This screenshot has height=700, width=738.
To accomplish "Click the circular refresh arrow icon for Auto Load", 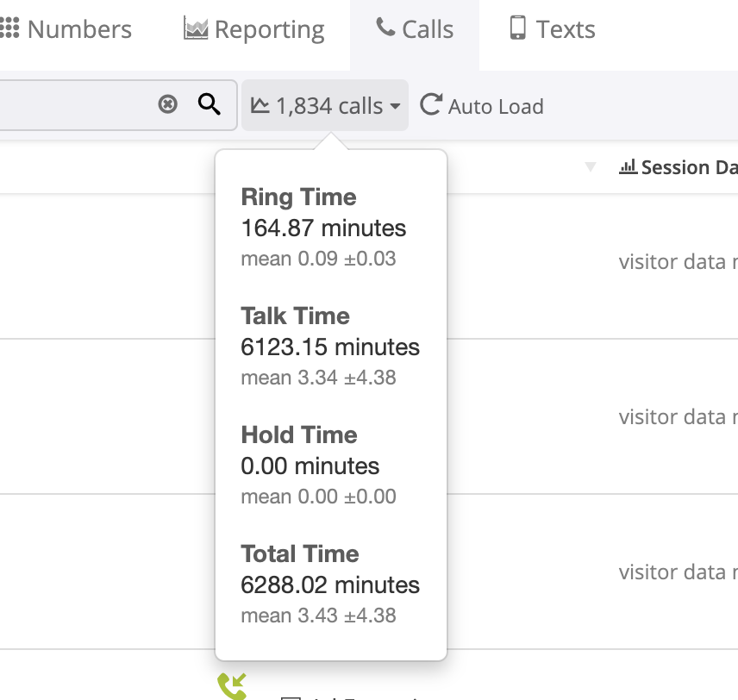I will tap(430, 104).
